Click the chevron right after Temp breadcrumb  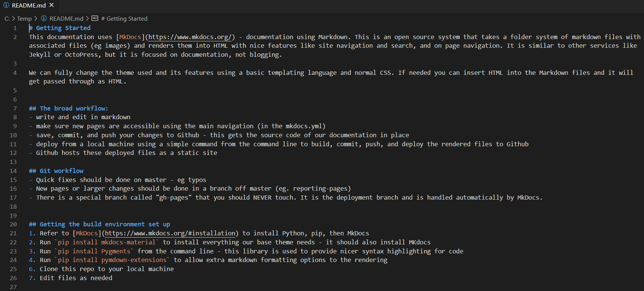click(x=36, y=18)
